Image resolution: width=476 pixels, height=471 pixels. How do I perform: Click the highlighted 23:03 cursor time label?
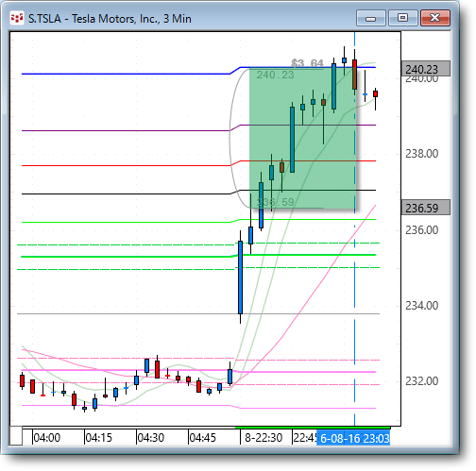click(353, 438)
